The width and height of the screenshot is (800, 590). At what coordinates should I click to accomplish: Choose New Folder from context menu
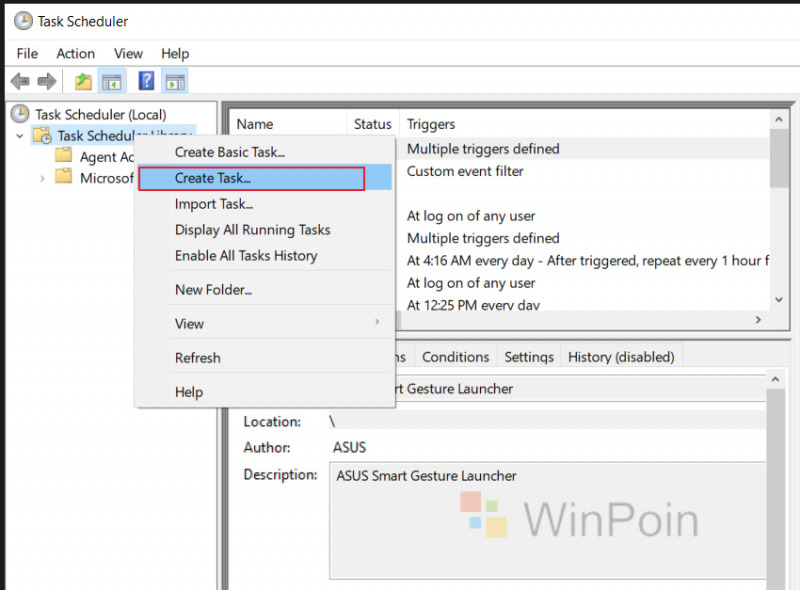(x=265, y=290)
